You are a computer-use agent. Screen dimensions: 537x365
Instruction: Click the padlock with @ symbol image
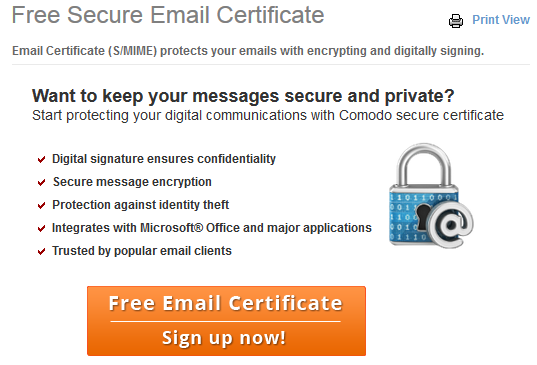[x=432, y=196]
